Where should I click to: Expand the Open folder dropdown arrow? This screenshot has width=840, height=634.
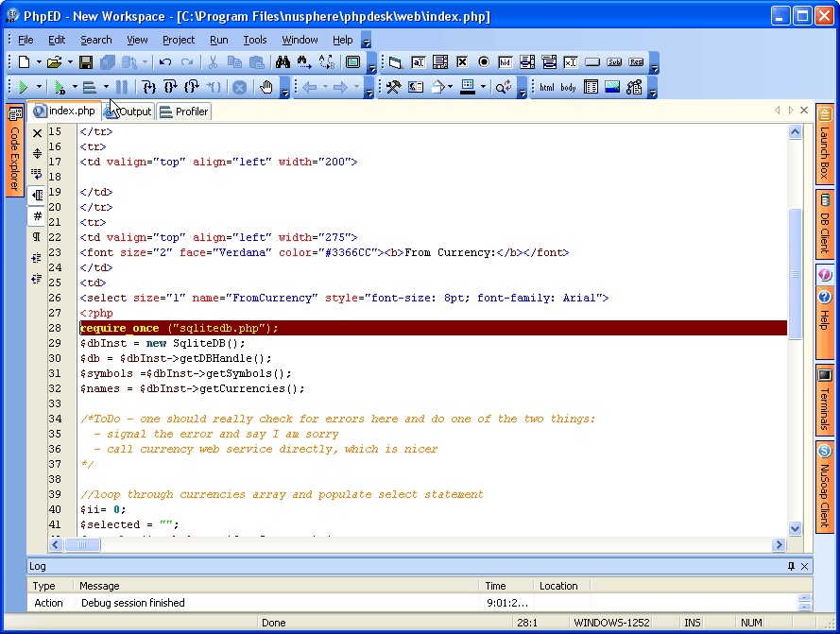tap(69, 62)
